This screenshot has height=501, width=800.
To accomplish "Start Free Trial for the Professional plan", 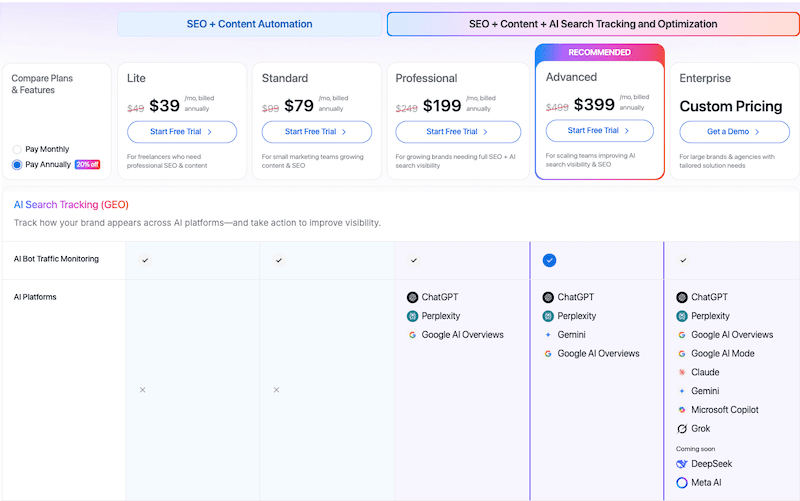I will click(458, 131).
